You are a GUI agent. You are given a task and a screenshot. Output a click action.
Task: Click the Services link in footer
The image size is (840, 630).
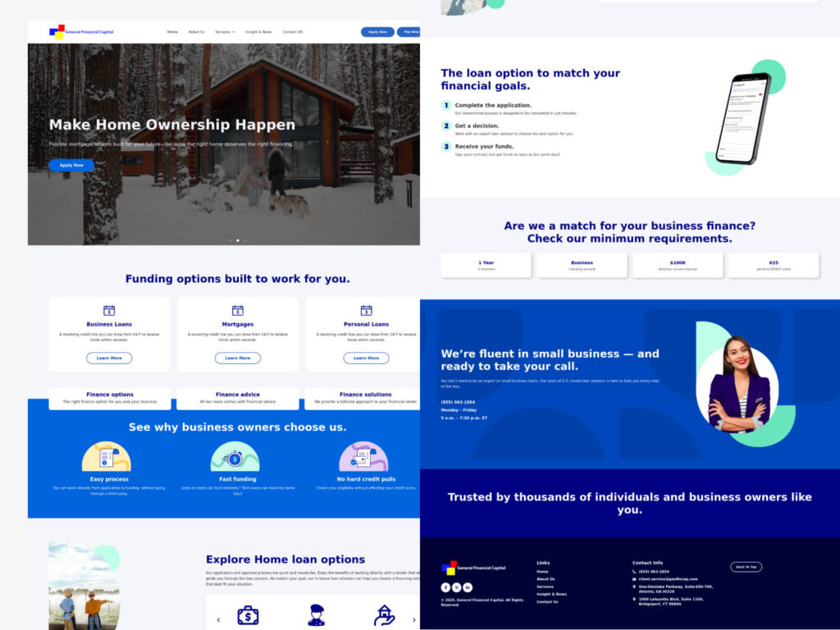pyautogui.click(x=546, y=587)
